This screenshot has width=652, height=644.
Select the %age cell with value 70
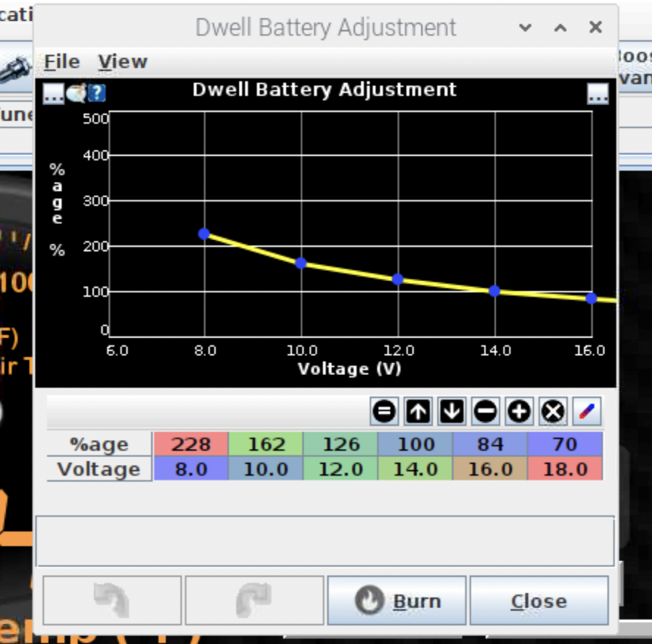click(565, 444)
